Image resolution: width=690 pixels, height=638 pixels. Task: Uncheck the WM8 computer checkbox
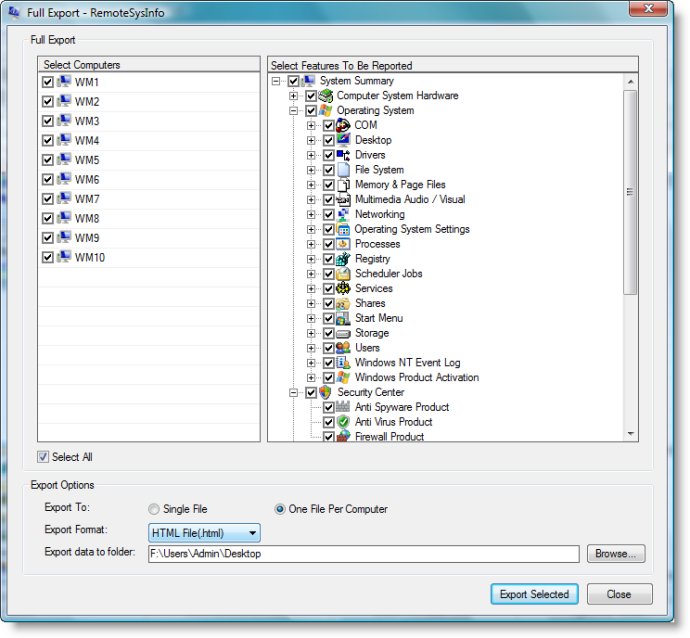pos(48,218)
